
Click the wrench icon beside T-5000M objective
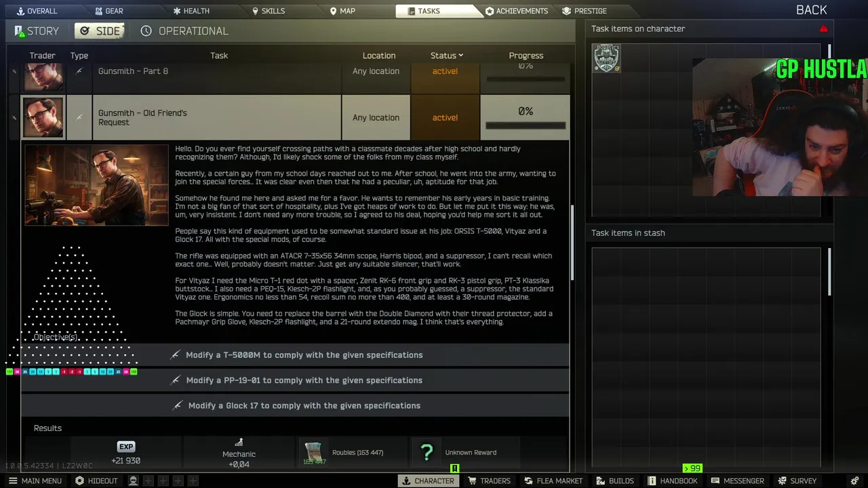click(x=176, y=354)
